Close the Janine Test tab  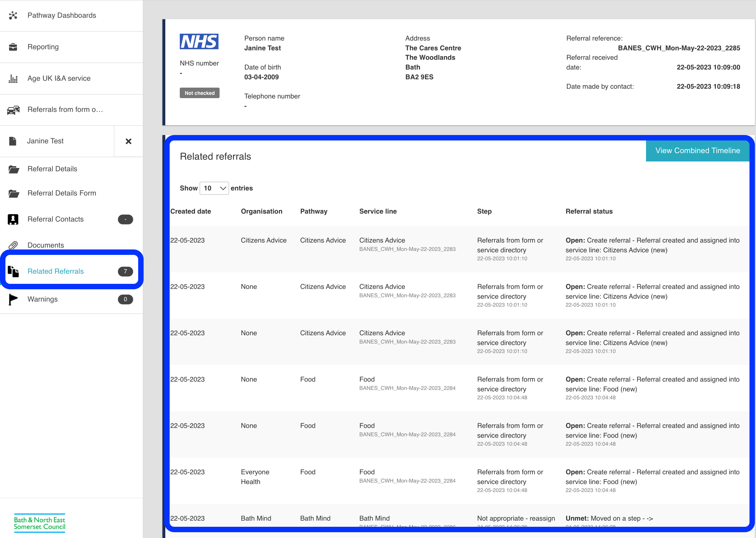(x=128, y=141)
